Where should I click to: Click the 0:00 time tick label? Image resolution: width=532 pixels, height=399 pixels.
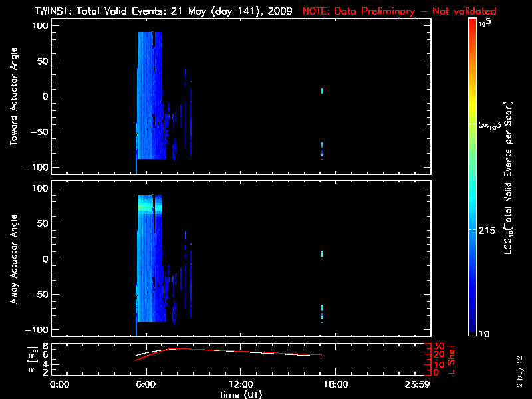(x=61, y=385)
